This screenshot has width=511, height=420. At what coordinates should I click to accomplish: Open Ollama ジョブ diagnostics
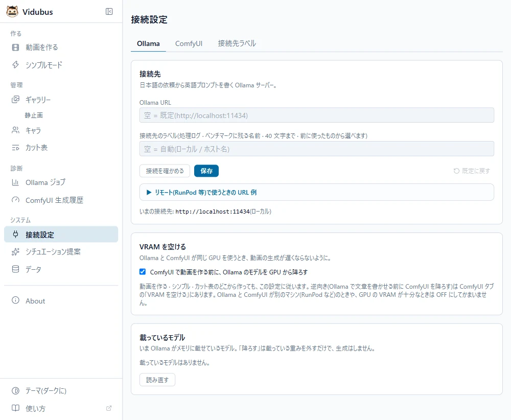(x=61, y=182)
